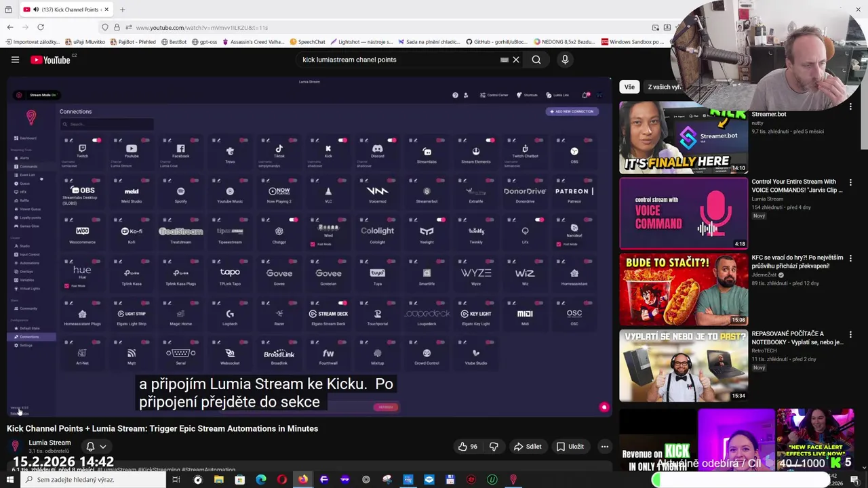This screenshot has width=868, height=488.
Task: Toggle the Yeelight connection switch in video
Action: coord(441,220)
